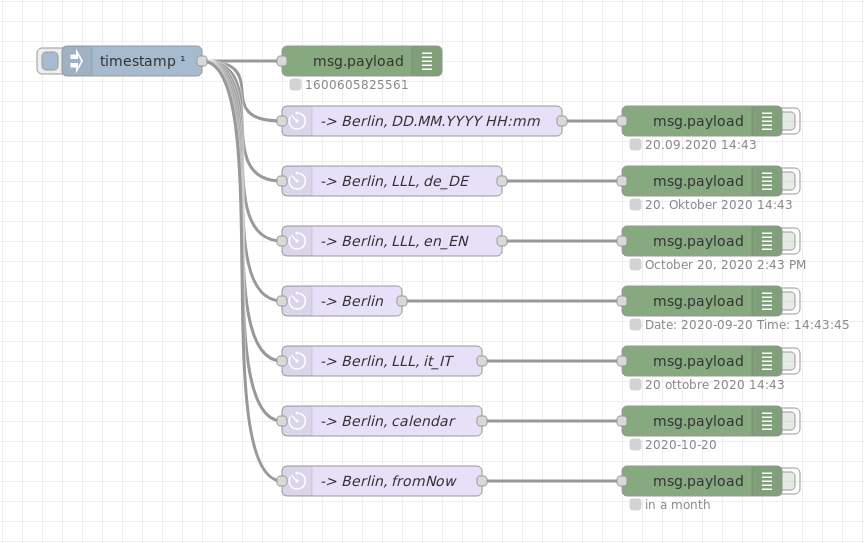Image resolution: width=864 pixels, height=543 pixels.
Task: Click clock icon on 'Berlin, fromNow' node
Action: tap(297, 481)
